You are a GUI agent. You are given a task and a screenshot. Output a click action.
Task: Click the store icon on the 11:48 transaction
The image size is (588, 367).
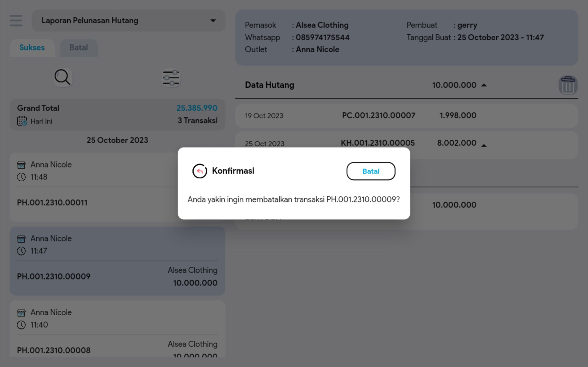21,165
